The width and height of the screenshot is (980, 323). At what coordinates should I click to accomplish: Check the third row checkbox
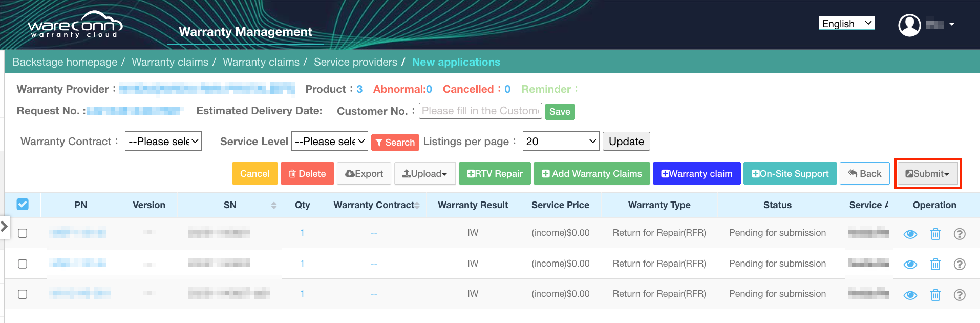[23, 294]
